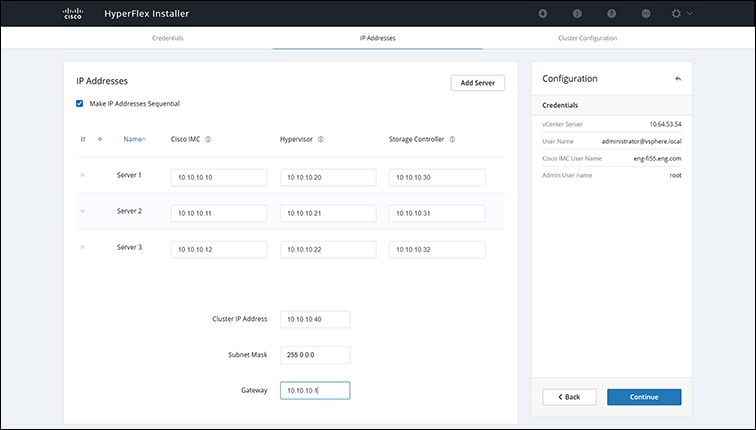The image size is (756, 430).
Task: Switch to the Credentials tab
Action: coord(168,38)
